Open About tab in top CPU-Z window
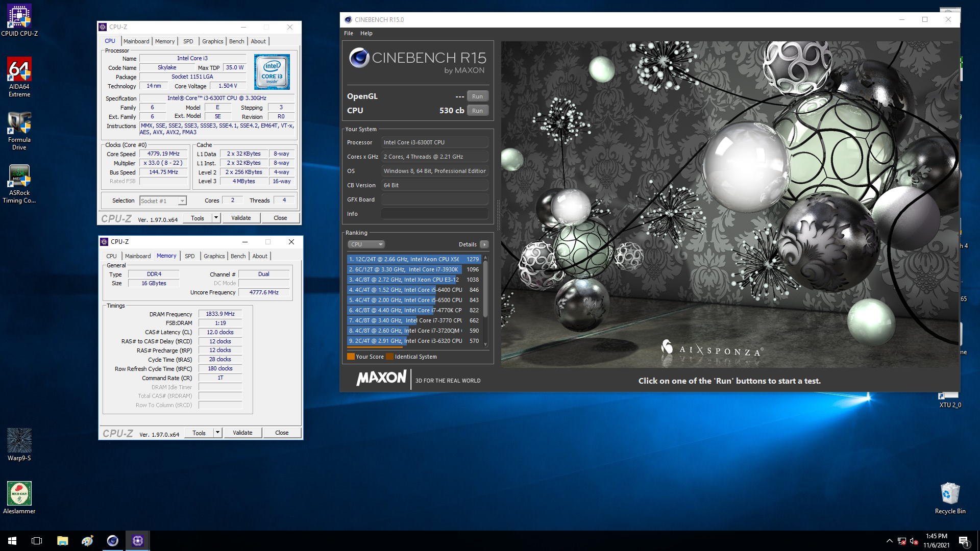This screenshot has height=551, width=980. 258,41
